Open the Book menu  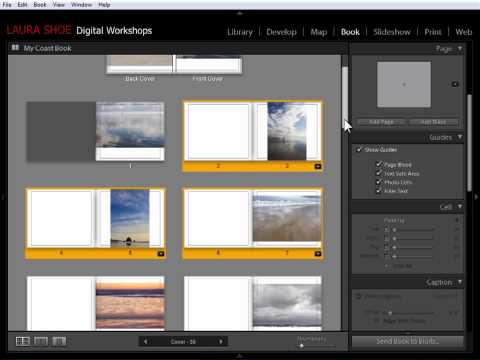point(40,5)
